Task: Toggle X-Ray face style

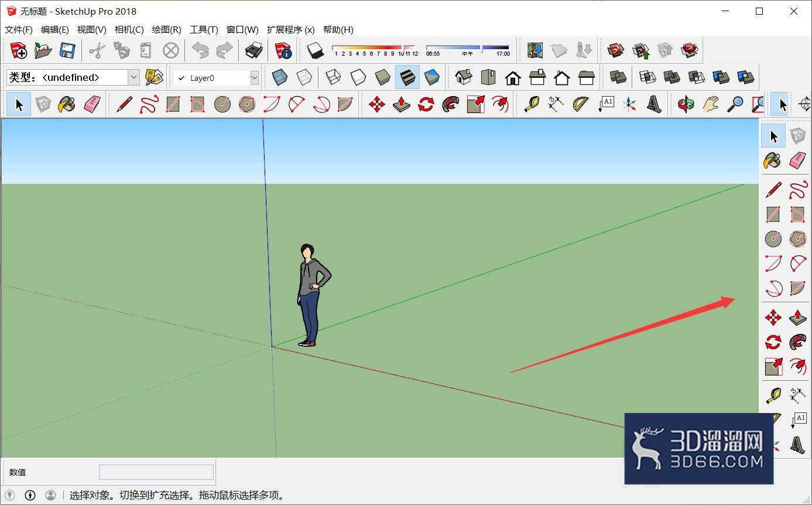Action: pyautogui.click(x=280, y=77)
